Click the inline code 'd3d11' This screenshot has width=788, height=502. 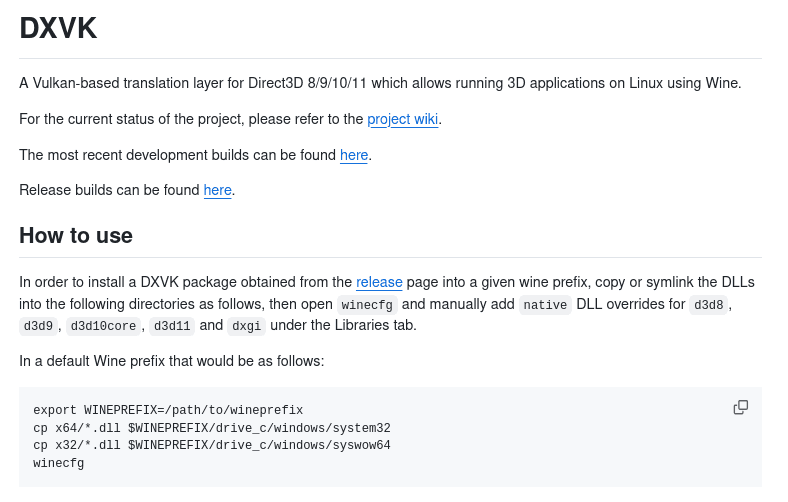[172, 326]
